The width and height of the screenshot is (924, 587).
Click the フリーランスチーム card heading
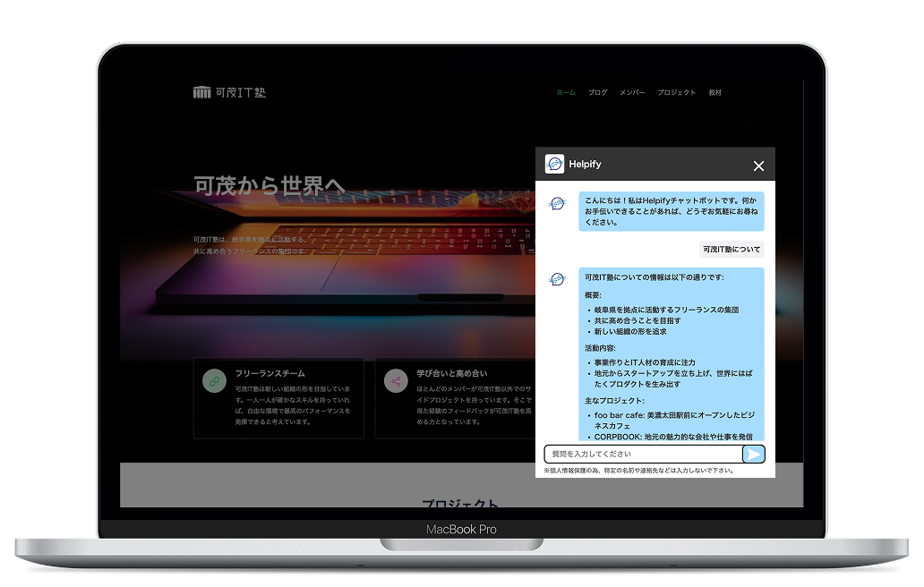[x=269, y=373]
